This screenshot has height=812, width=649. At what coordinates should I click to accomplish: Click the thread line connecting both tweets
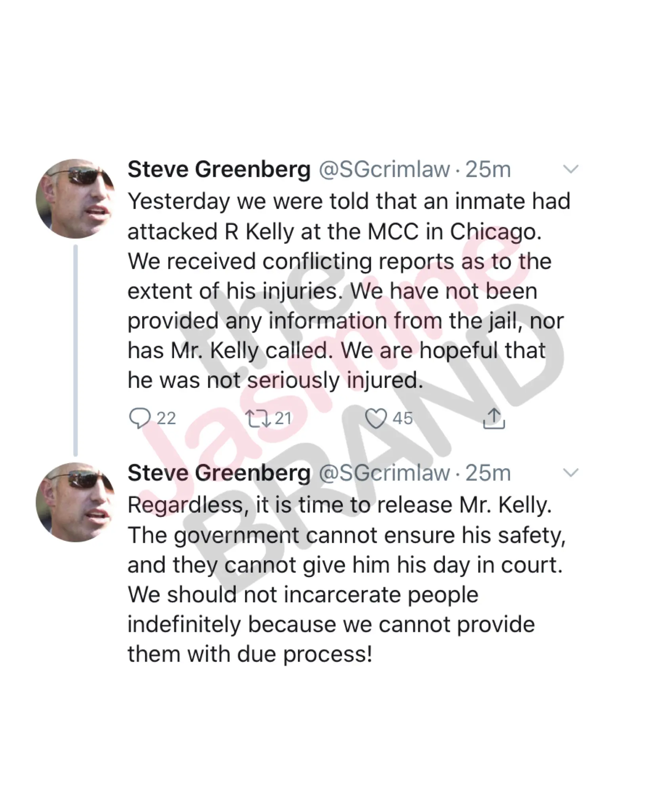[75, 349]
